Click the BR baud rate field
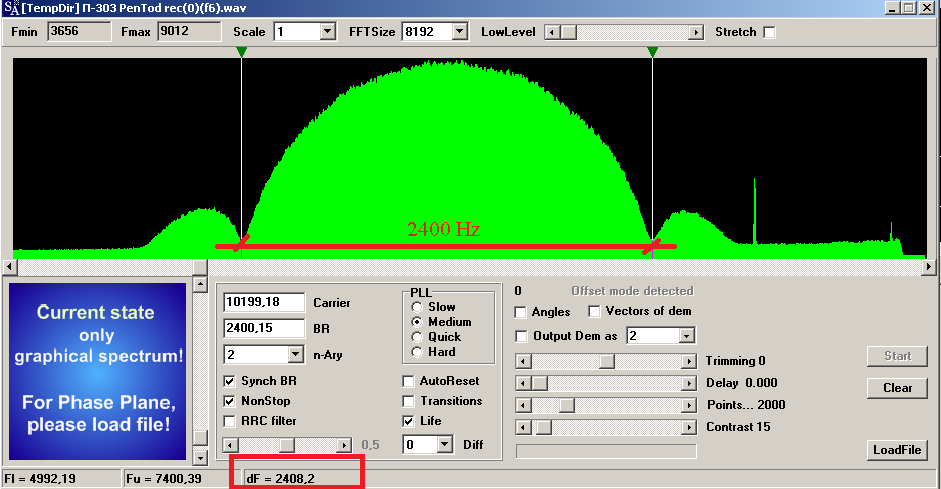The height and width of the screenshot is (489, 941). click(x=264, y=328)
